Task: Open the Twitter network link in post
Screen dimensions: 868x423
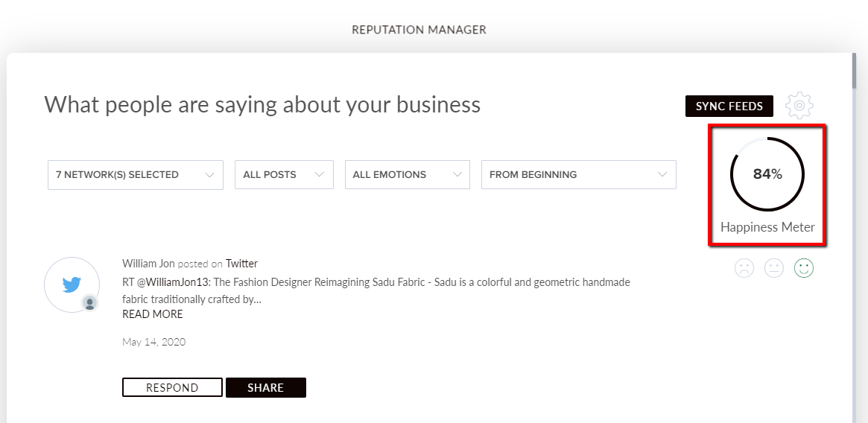Action: [241, 264]
